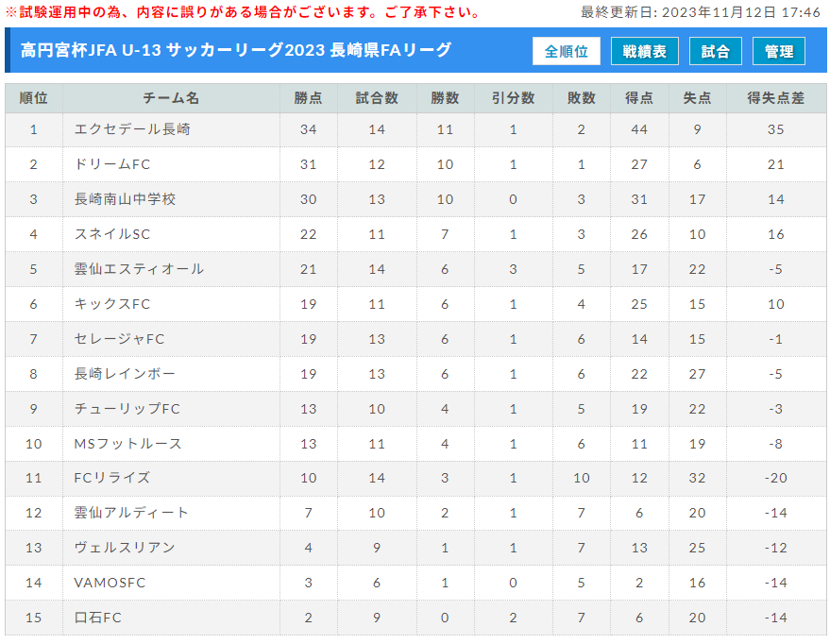Click team name キックスFC
The image size is (830, 644).
[x=112, y=304]
